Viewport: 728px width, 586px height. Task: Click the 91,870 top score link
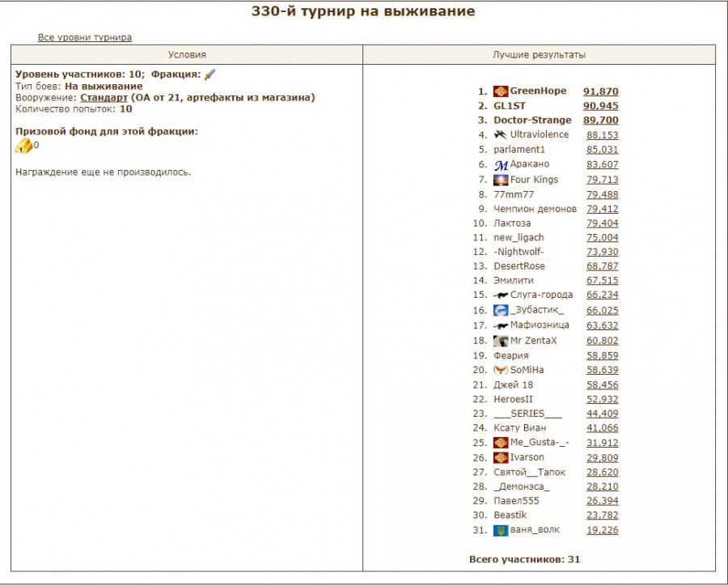600,91
